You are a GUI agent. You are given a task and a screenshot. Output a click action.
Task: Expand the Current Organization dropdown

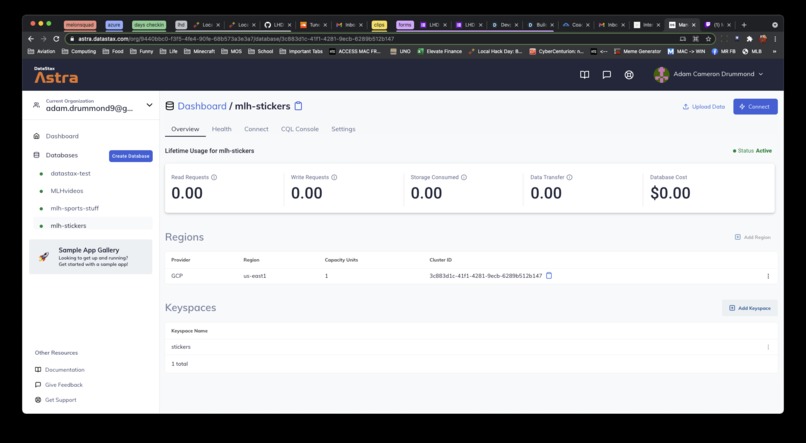(149, 105)
